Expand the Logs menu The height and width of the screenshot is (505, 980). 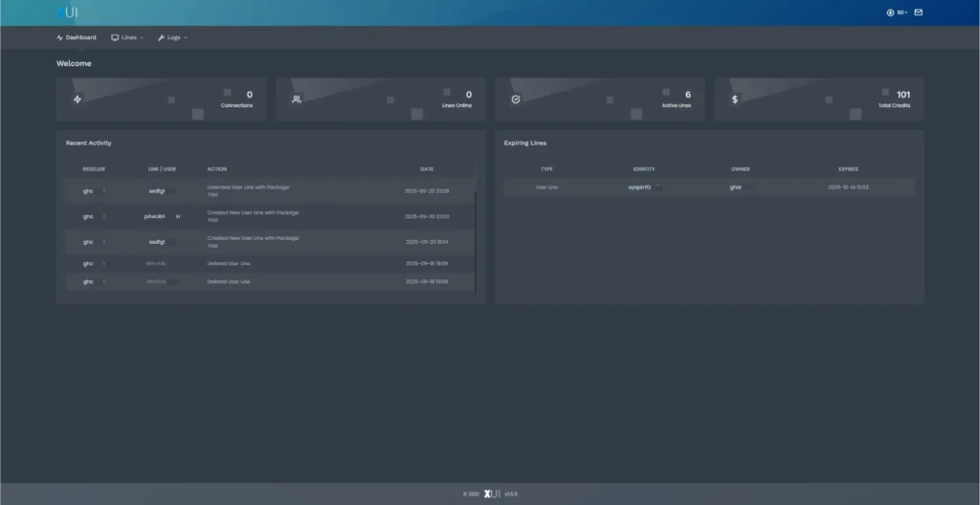coord(172,37)
